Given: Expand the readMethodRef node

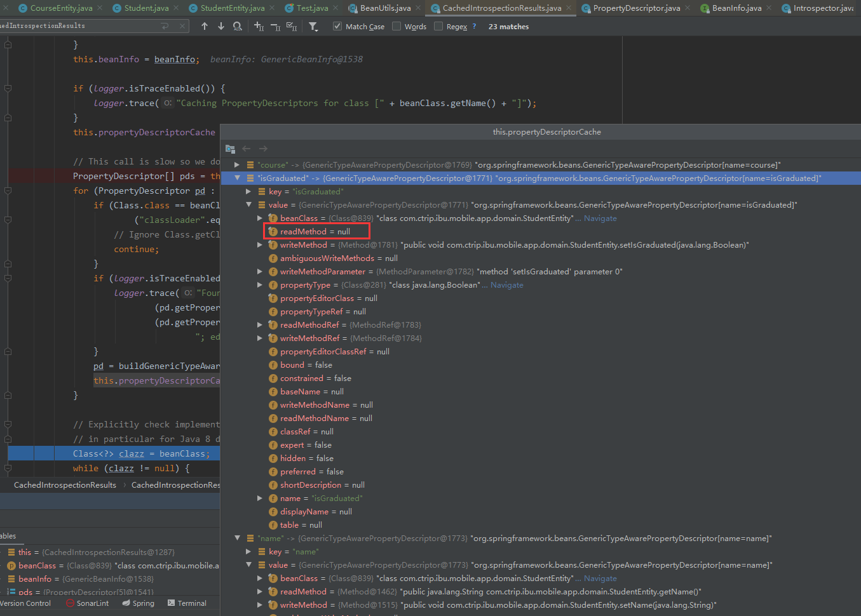Looking at the screenshot, I should [x=260, y=325].
